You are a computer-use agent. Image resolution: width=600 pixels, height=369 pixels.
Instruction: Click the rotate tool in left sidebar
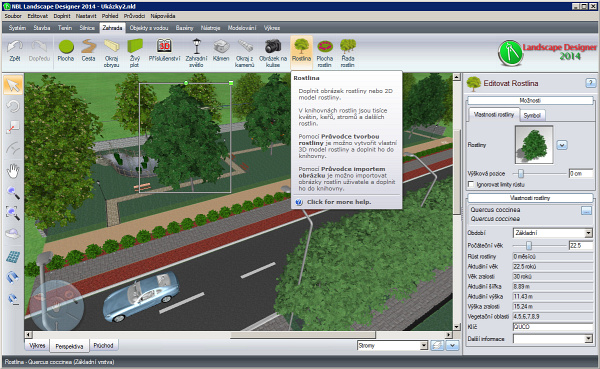13,106
